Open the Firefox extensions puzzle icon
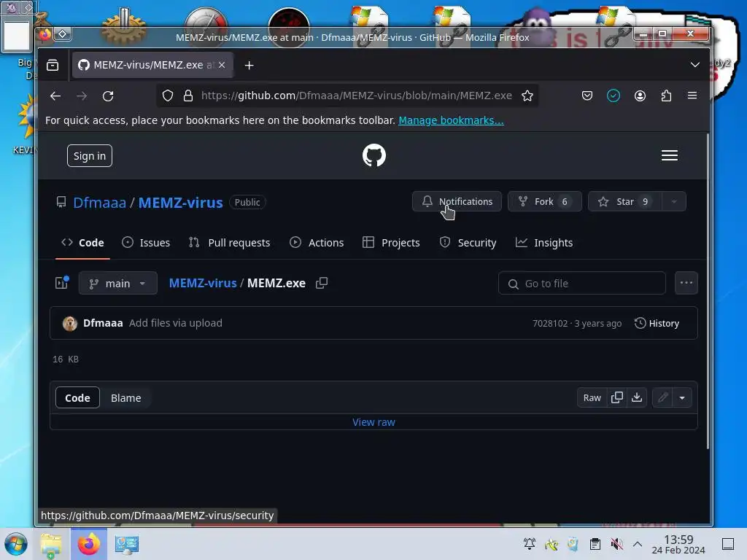747x560 pixels. 666,96
